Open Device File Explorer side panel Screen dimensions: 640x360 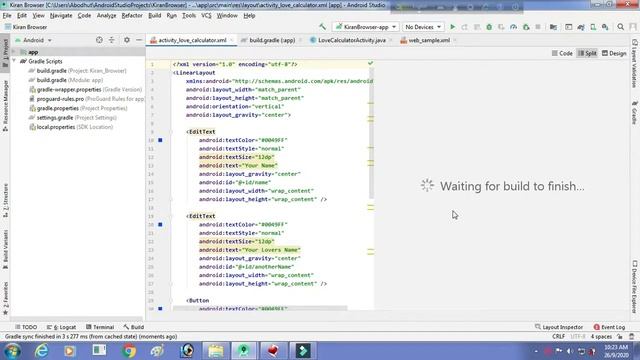click(635, 287)
